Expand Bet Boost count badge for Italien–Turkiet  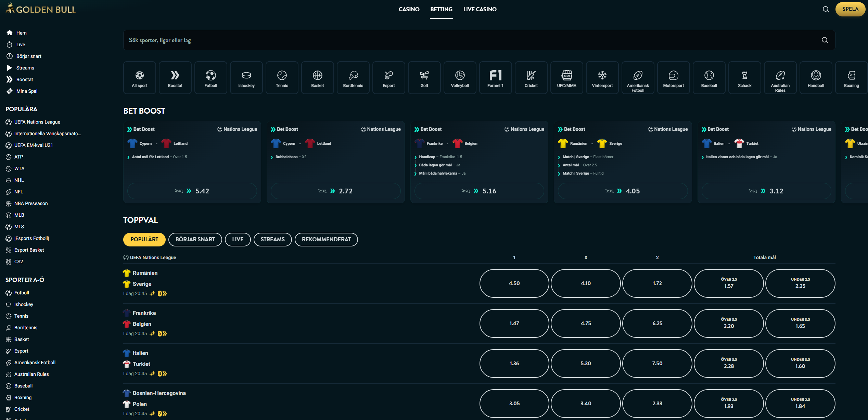pyautogui.click(x=162, y=374)
